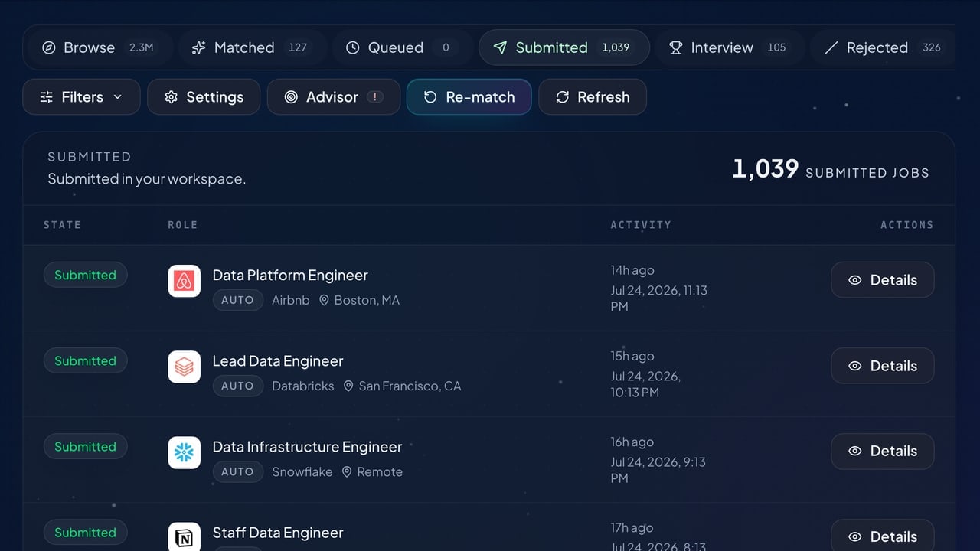The width and height of the screenshot is (980, 551).
Task: View Details for Data Platform Engineer
Action: pyautogui.click(x=883, y=280)
